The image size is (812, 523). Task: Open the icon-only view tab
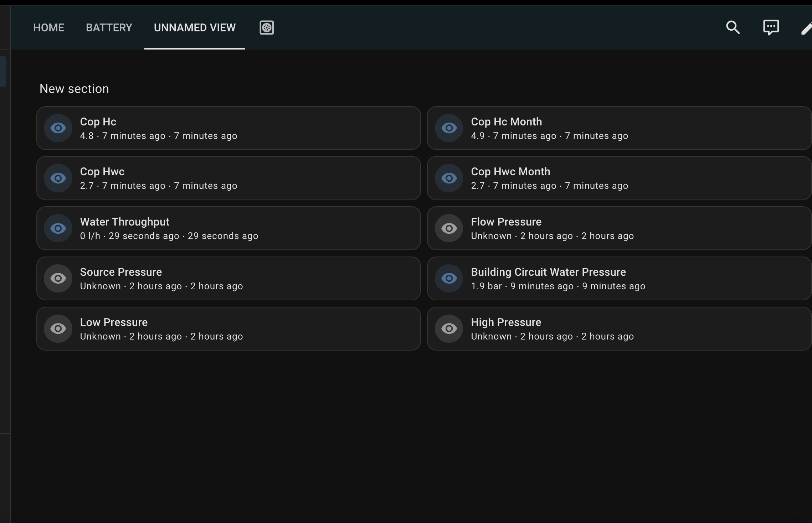(x=267, y=27)
